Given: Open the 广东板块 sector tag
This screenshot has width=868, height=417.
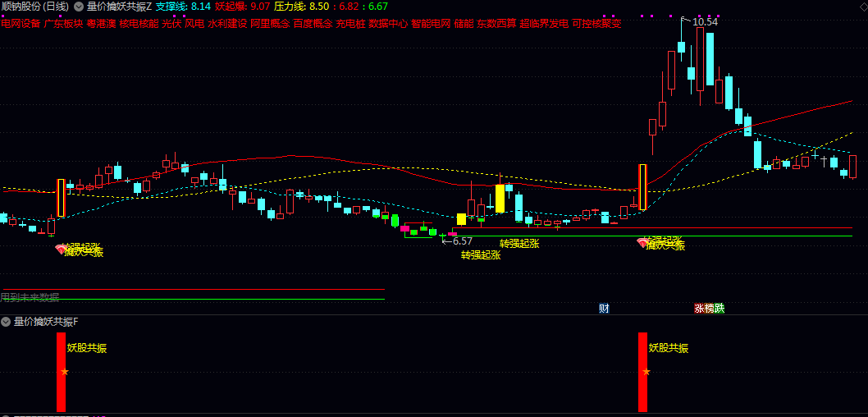Looking at the screenshot, I should pyautogui.click(x=64, y=23).
